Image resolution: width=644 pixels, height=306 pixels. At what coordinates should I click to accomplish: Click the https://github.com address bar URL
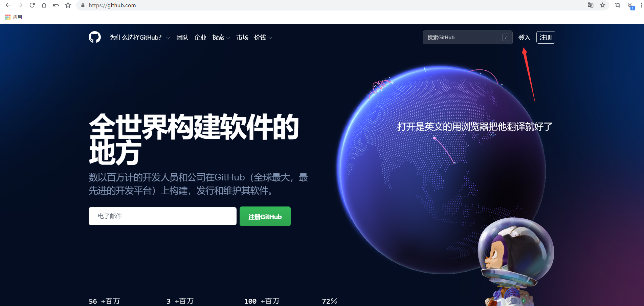[x=112, y=5]
